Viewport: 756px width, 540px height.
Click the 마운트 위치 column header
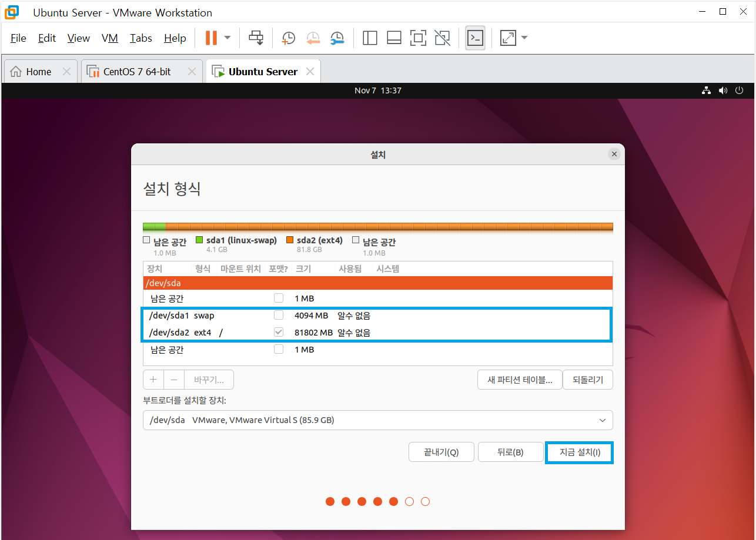240,269
